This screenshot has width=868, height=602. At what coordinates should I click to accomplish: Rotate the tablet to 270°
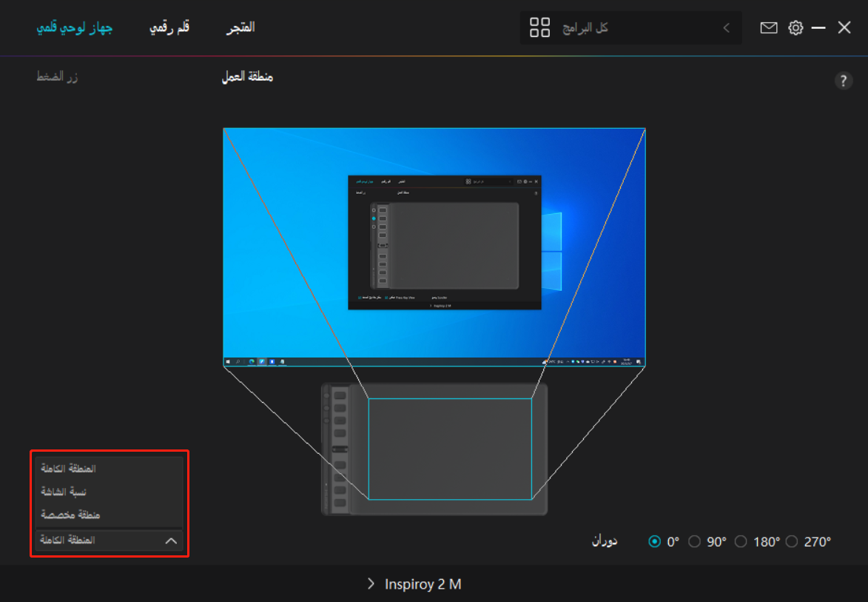click(x=792, y=541)
